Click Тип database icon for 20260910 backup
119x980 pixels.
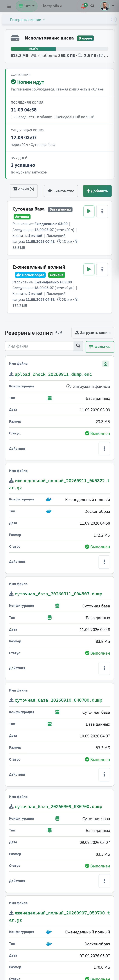point(49,724)
